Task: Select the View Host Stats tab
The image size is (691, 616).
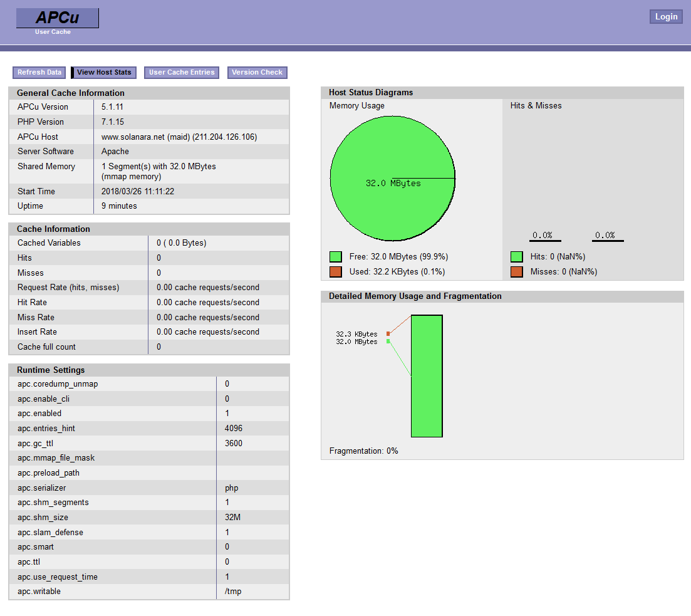Action: tap(104, 73)
